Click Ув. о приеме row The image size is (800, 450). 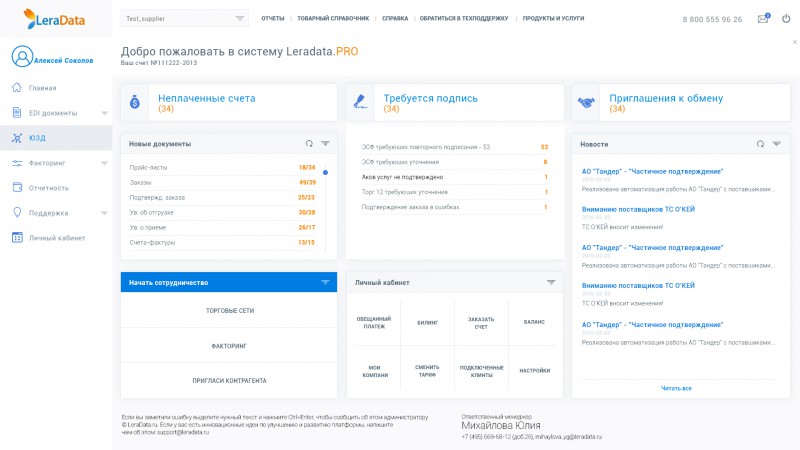pyautogui.click(x=222, y=228)
